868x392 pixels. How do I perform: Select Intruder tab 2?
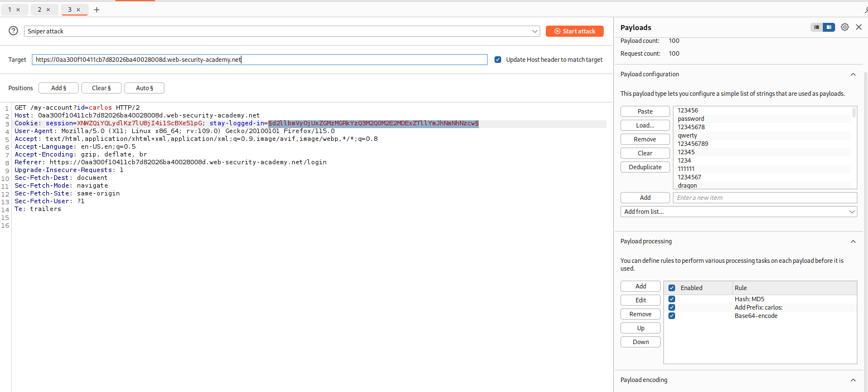tap(40, 9)
